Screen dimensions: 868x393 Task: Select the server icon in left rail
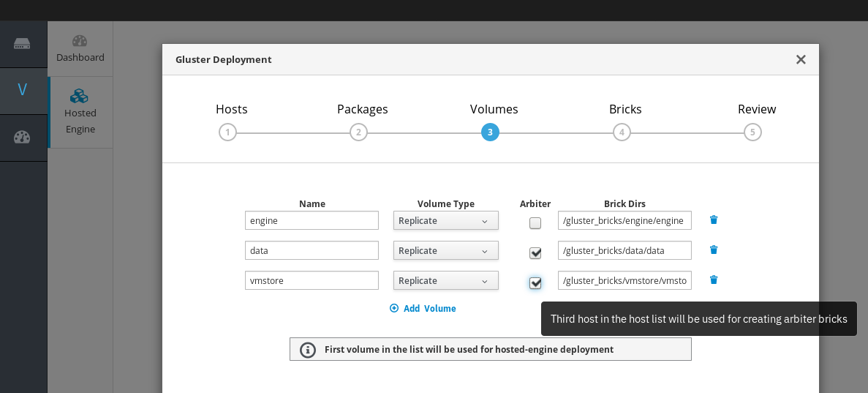click(22, 44)
